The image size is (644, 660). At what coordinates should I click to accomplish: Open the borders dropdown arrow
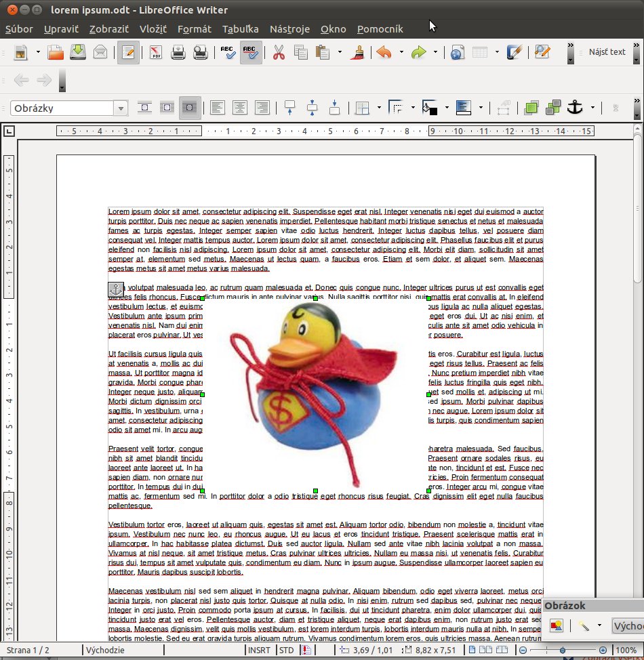[379, 108]
